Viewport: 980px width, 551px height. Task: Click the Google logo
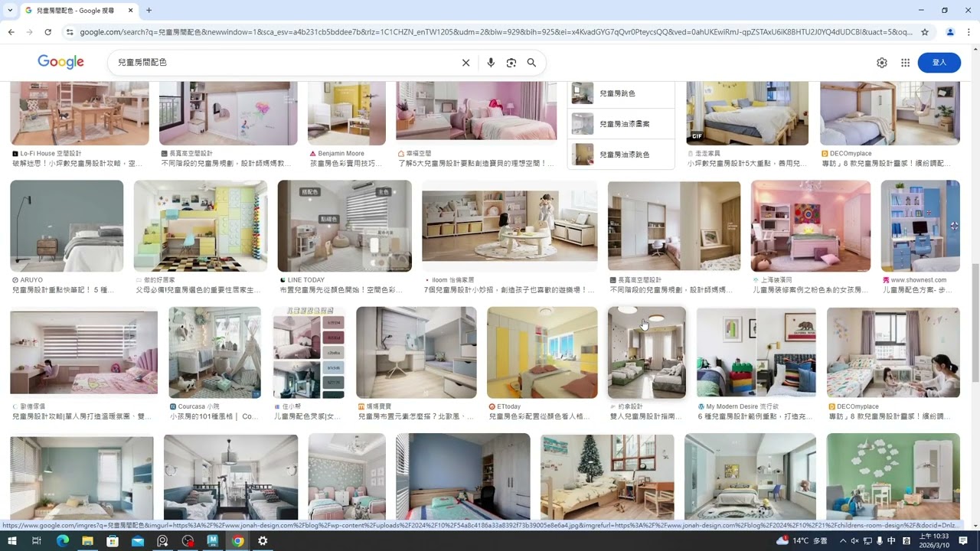(60, 62)
